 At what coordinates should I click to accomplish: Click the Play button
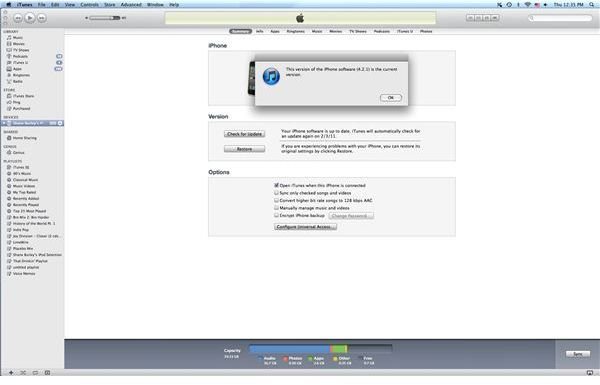(30, 18)
